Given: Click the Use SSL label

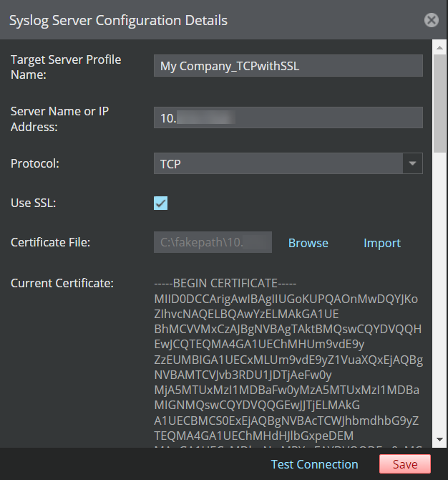Looking at the screenshot, I should click(34, 203).
